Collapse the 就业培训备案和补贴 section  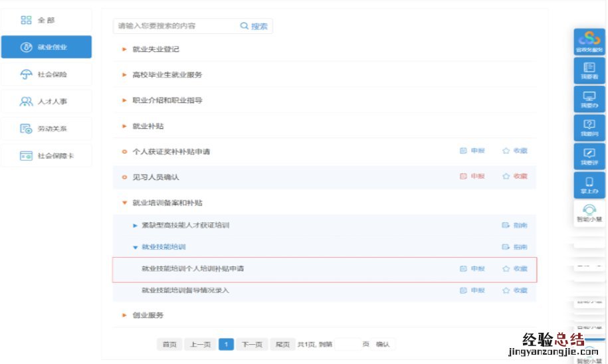pyautogui.click(x=124, y=203)
